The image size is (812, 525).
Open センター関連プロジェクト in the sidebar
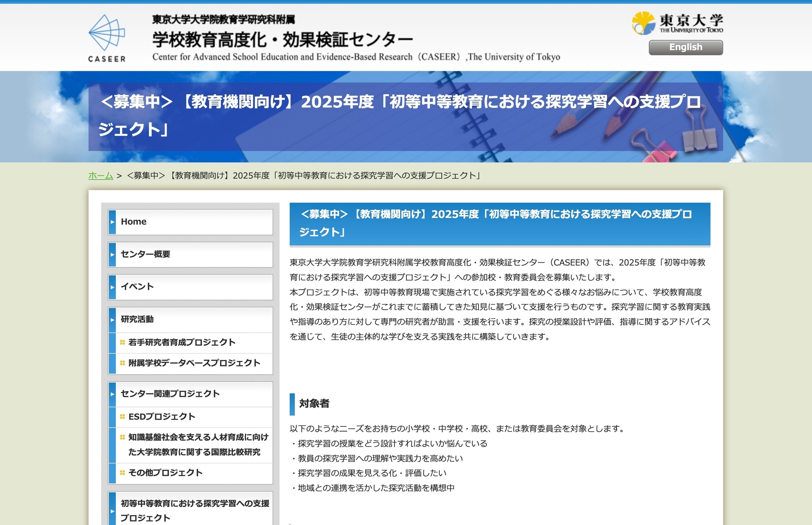pos(190,394)
